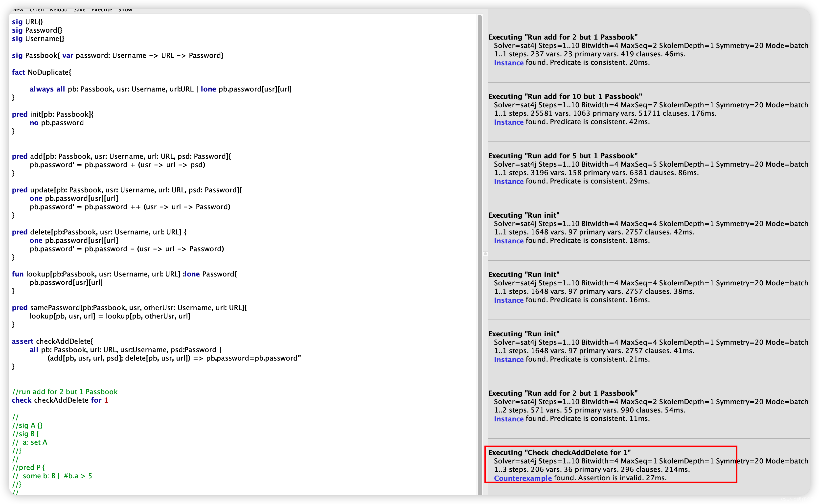Click the 'check checkAddDelete for 1' line
819x504 pixels.
(60, 400)
